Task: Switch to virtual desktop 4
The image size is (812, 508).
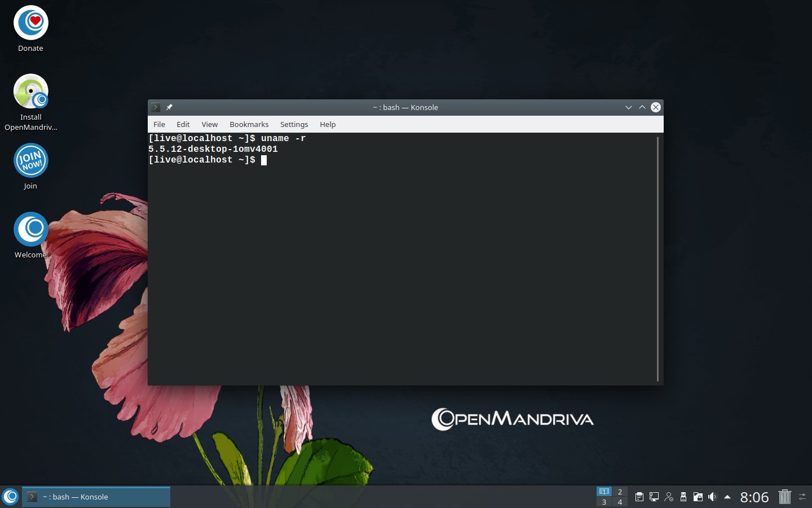Action: [x=620, y=502]
